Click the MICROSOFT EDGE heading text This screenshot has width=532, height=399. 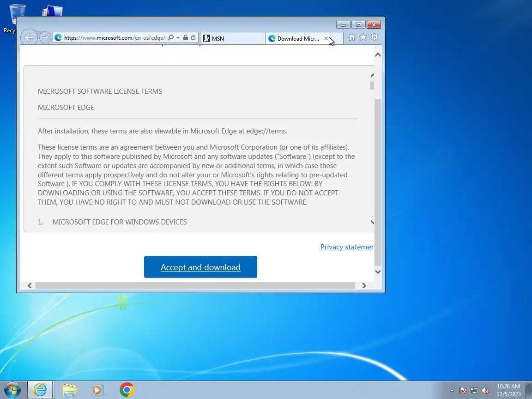tap(66, 108)
